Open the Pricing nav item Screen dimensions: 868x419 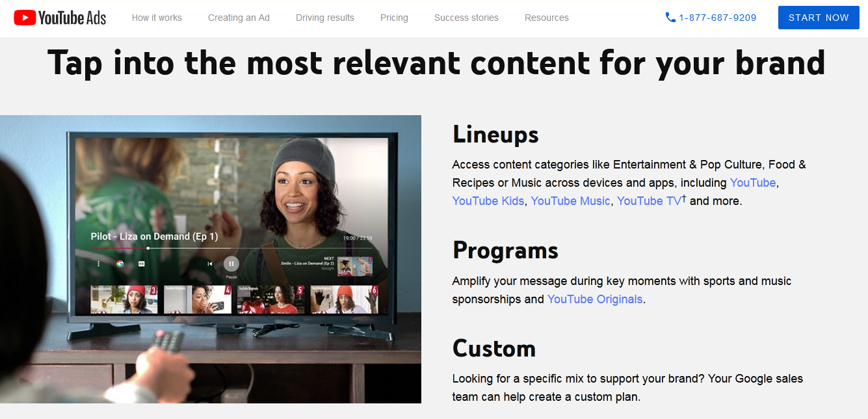(x=394, y=18)
